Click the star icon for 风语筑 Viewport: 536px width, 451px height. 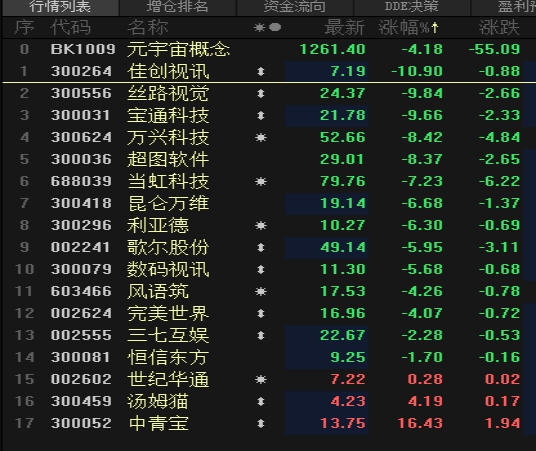click(x=261, y=292)
